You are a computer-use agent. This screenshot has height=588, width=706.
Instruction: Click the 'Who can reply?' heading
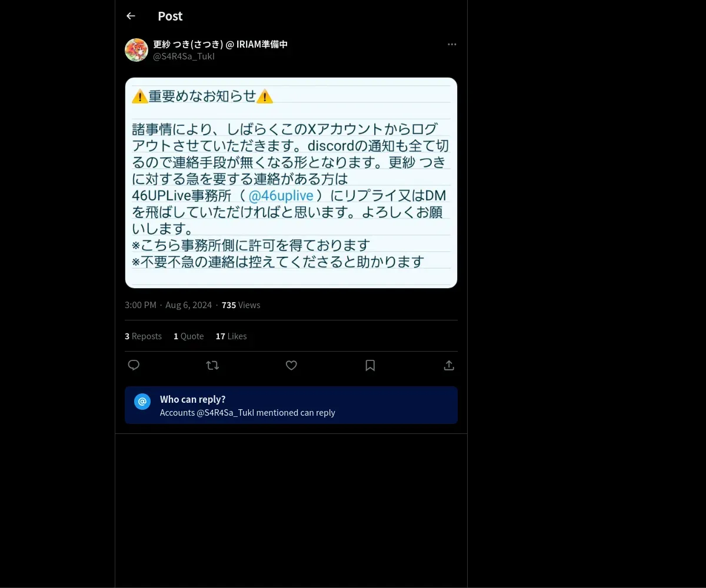193,399
